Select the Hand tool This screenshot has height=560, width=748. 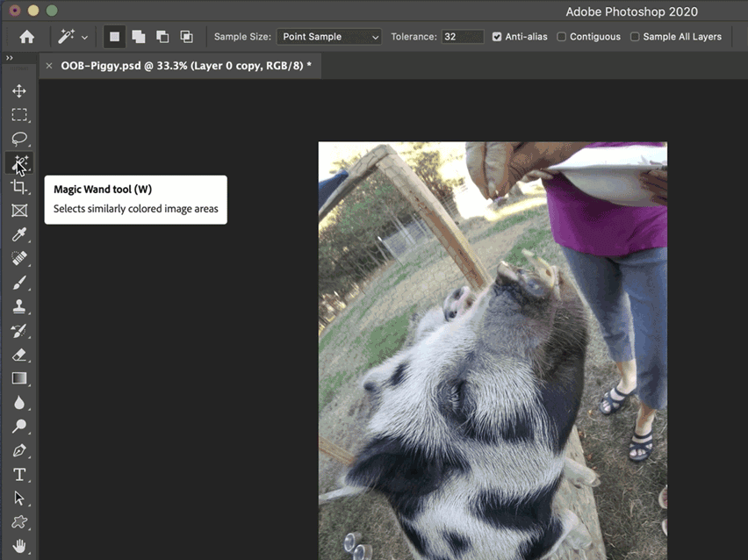pos(19,546)
